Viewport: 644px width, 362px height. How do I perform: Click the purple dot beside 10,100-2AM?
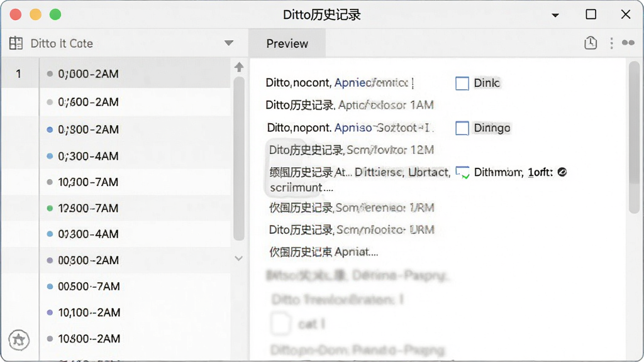(50, 312)
